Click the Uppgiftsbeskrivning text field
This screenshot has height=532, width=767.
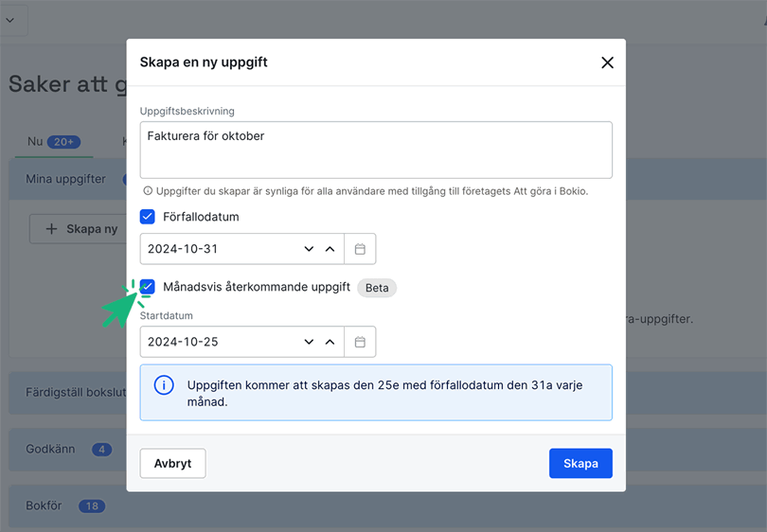376,150
